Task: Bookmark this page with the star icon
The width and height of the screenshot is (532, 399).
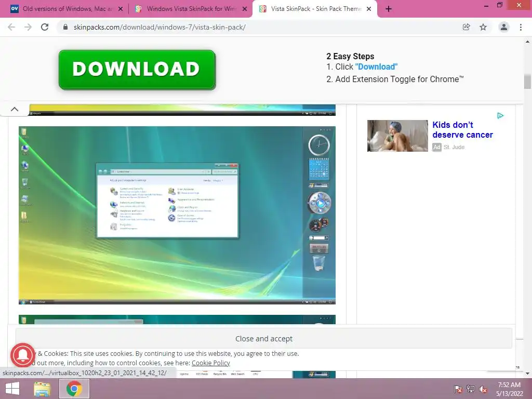Action: 483,27
